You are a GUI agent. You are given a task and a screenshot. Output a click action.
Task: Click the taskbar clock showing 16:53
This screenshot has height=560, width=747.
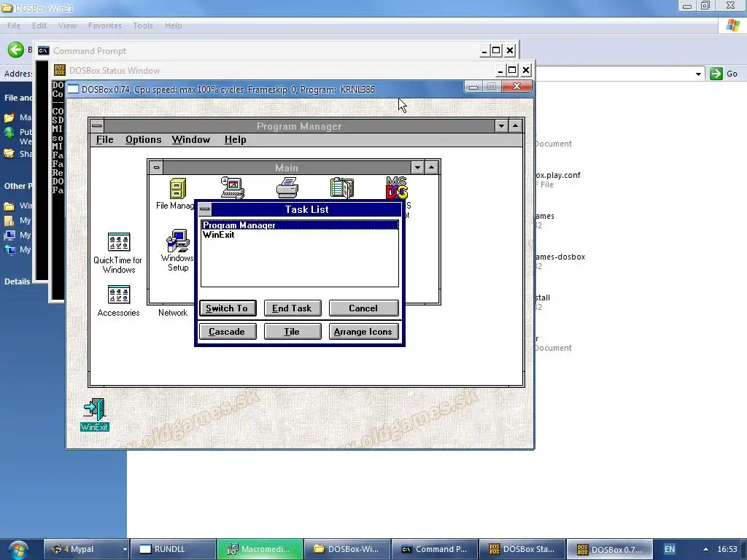[x=727, y=549]
